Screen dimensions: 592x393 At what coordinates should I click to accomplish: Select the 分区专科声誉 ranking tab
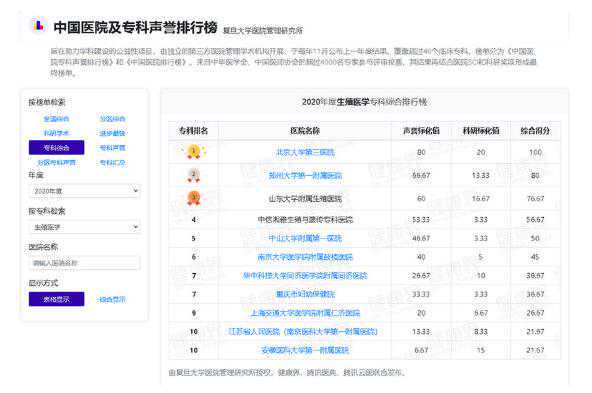[x=56, y=163]
